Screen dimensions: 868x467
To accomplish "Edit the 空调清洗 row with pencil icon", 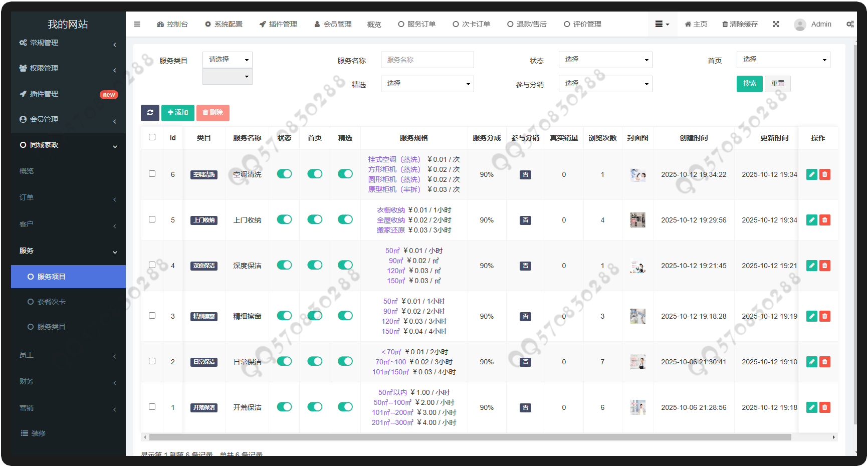I will (x=811, y=174).
